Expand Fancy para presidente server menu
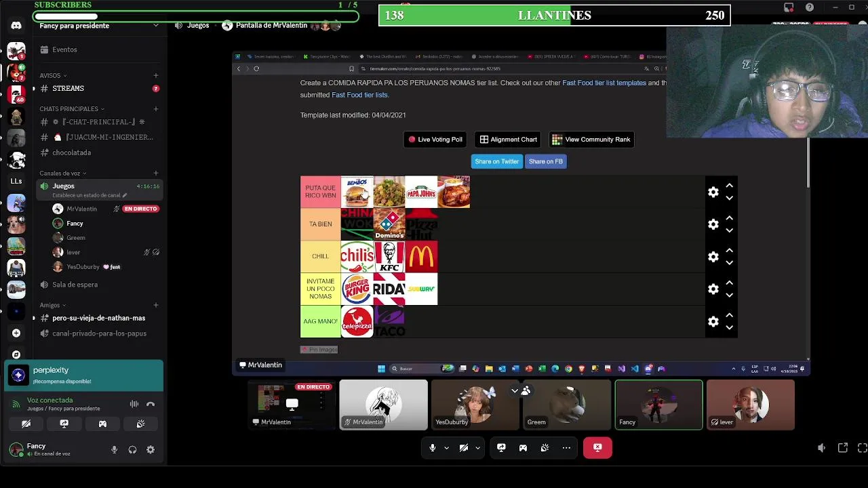This screenshot has height=488, width=868. (155, 26)
